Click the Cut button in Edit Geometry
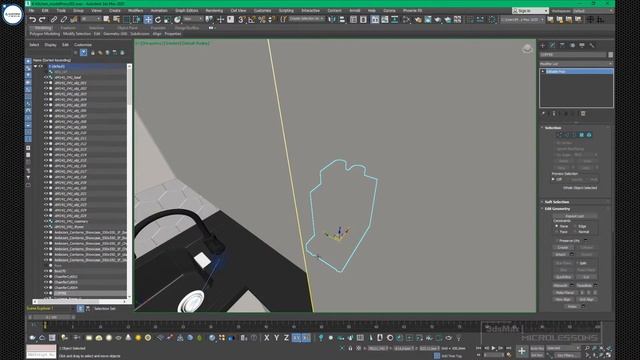Screen dimensions: 640x360 (587, 277)
